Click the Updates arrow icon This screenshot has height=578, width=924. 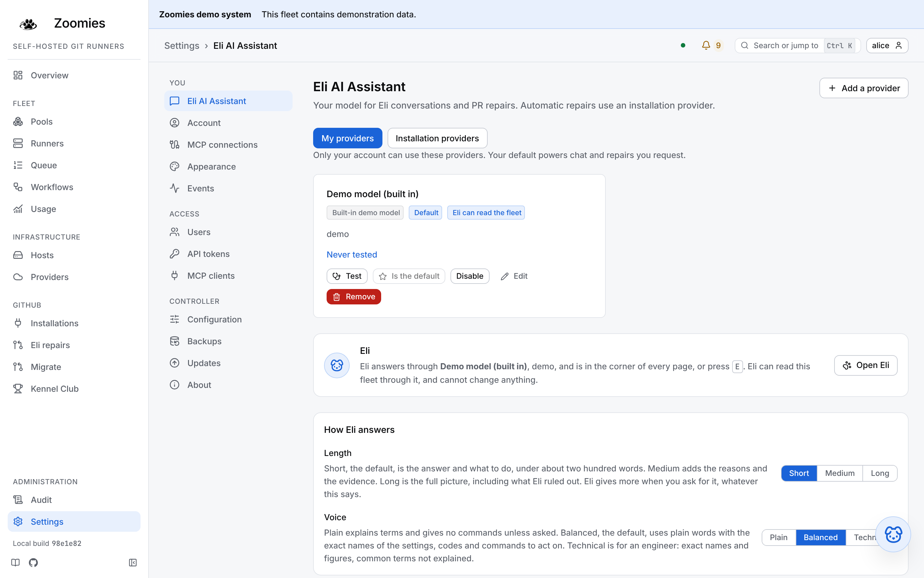(175, 363)
